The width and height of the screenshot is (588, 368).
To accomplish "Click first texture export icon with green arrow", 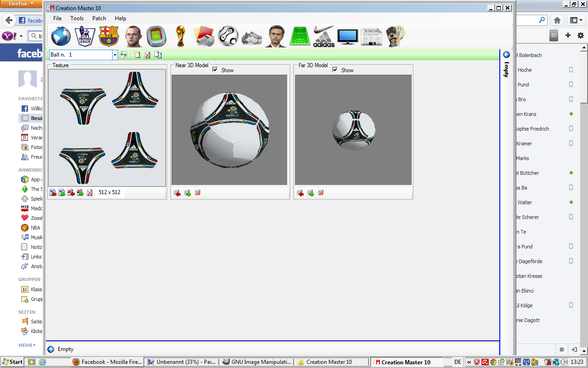I will pyautogui.click(x=62, y=192).
